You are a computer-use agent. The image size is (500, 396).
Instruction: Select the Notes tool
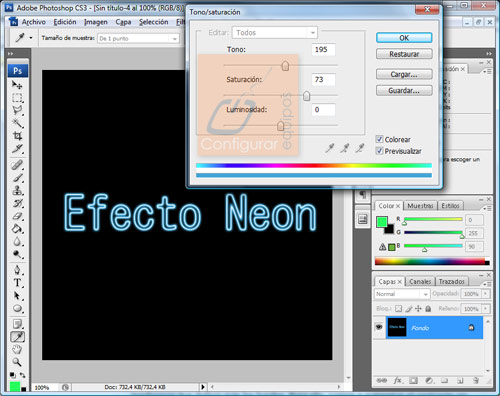pos(17,324)
